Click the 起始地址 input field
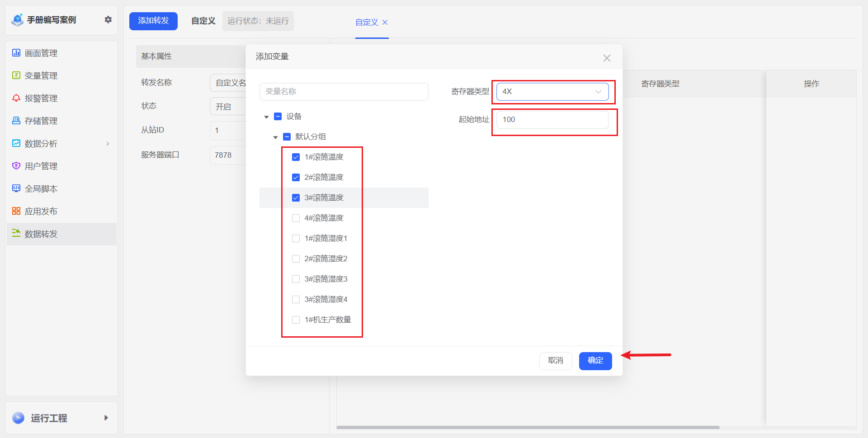868x438 pixels. tap(552, 120)
